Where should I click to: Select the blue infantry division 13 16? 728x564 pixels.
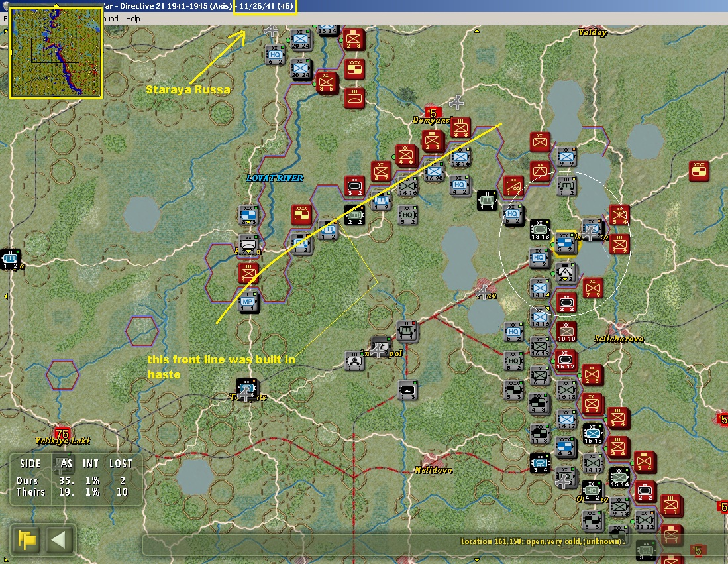point(460,158)
